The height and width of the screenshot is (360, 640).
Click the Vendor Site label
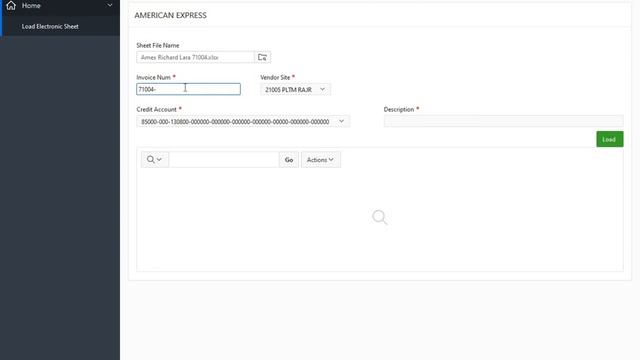coord(275,77)
